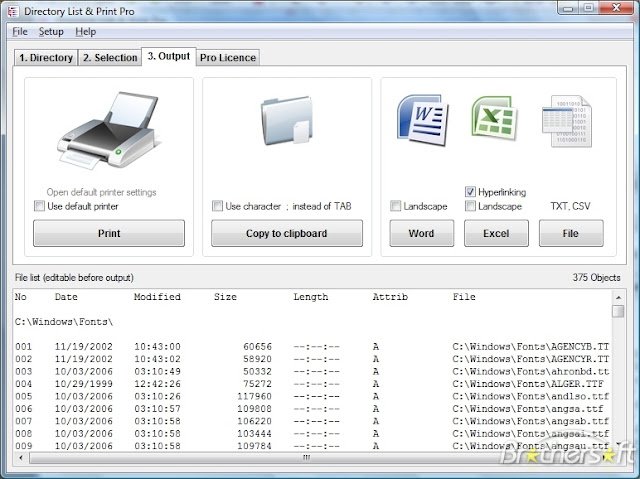Open the Help menu
Image resolution: width=640 pixels, height=479 pixels.
coord(85,31)
